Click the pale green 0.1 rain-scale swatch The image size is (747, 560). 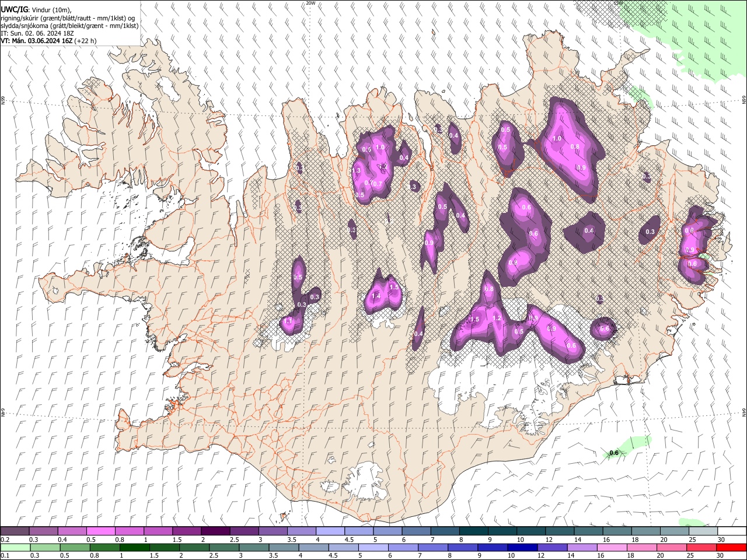click(15, 548)
